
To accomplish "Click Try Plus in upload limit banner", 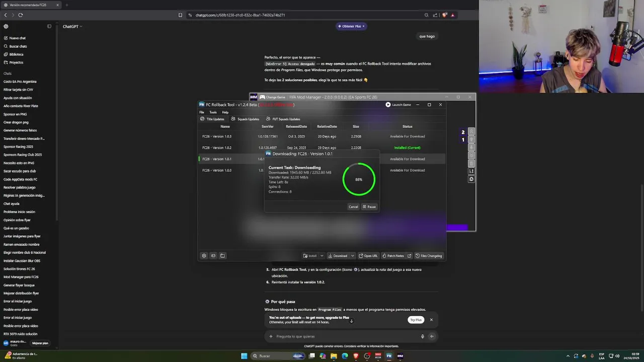I will pos(416,320).
